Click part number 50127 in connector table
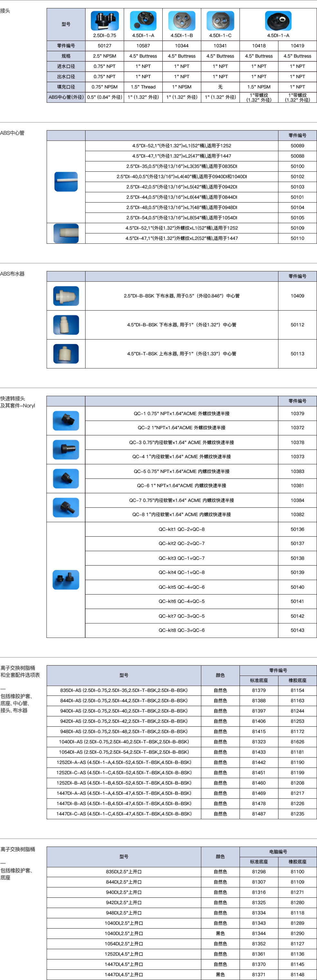 point(105,46)
